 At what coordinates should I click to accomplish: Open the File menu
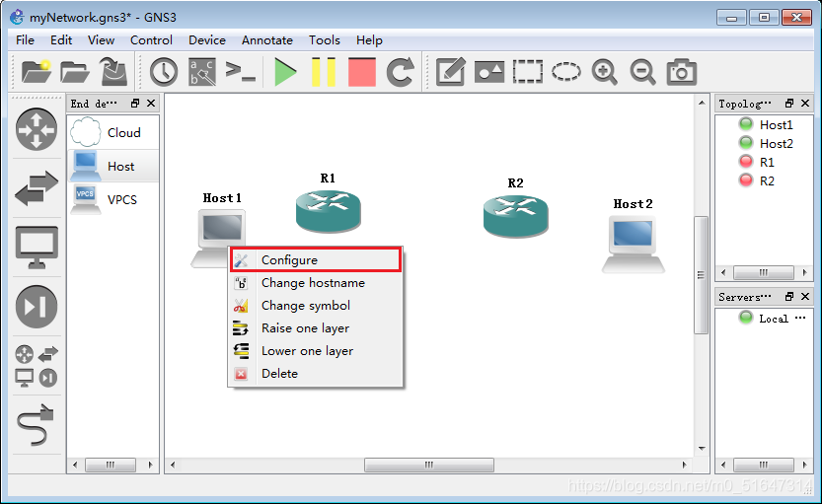[x=25, y=40]
